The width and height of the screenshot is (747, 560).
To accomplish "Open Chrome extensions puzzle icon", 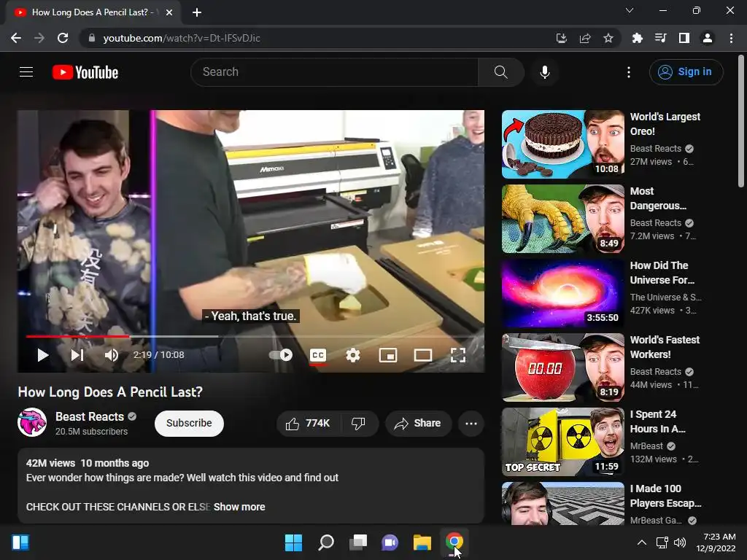I will click(x=638, y=38).
